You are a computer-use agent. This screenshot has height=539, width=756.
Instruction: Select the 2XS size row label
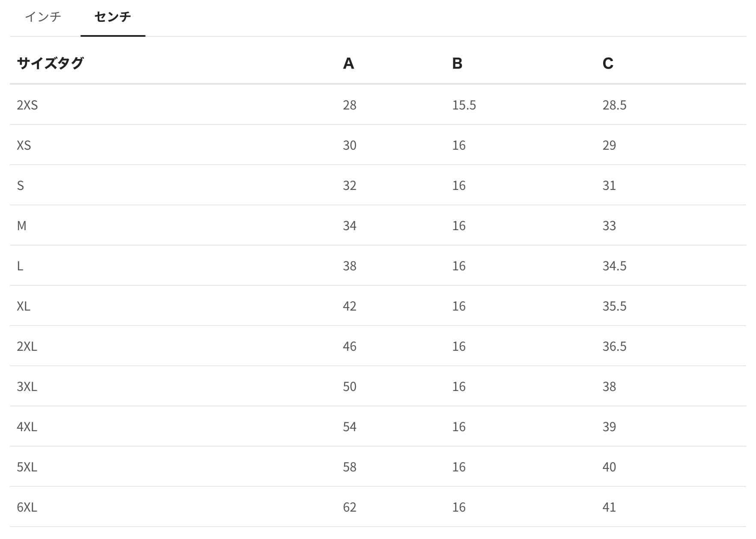pyautogui.click(x=27, y=105)
